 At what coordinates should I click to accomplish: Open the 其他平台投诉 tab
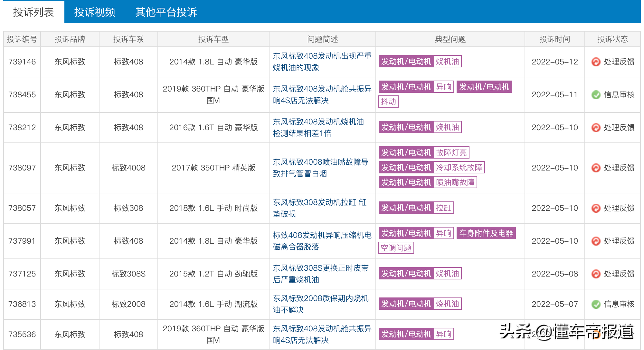pyautogui.click(x=166, y=12)
